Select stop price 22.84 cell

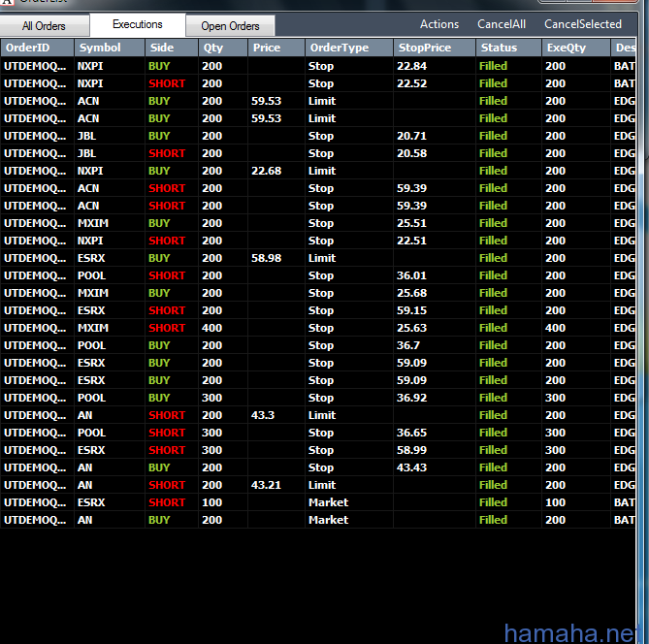click(x=435, y=66)
